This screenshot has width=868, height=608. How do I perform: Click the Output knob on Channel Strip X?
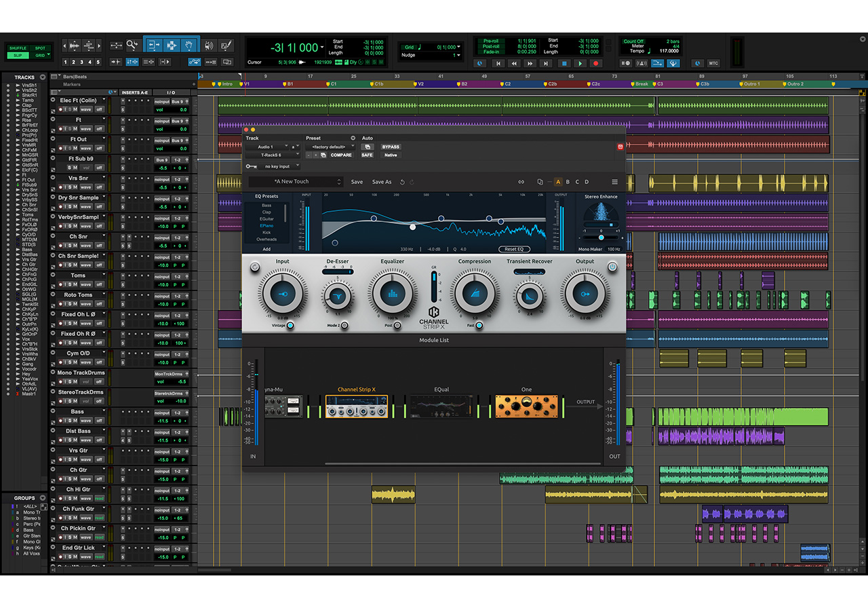tap(585, 294)
